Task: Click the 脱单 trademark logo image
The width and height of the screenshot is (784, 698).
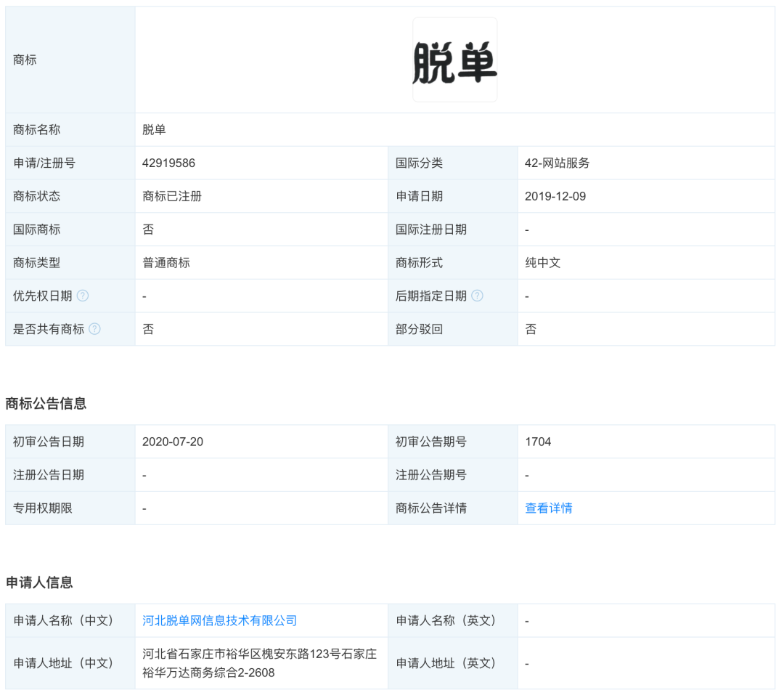Action: (454, 59)
